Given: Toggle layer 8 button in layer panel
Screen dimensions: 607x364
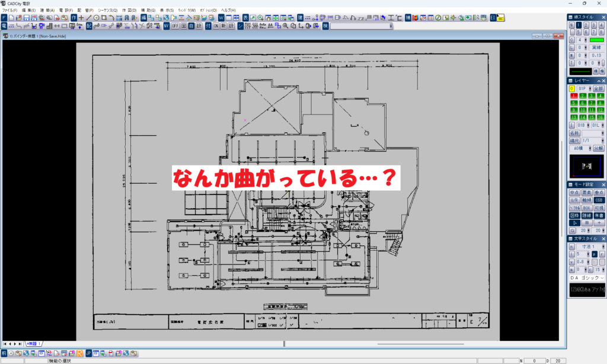Looking at the screenshot, I should click(600, 103).
